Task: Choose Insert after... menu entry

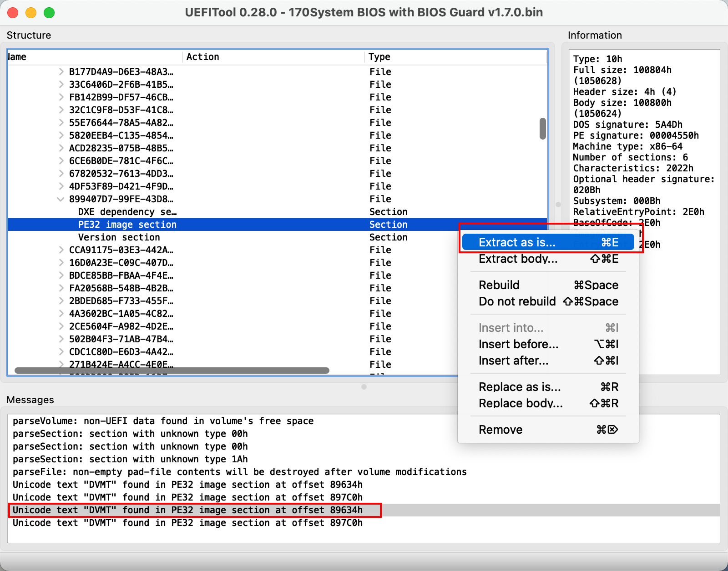Action: (x=548, y=361)
